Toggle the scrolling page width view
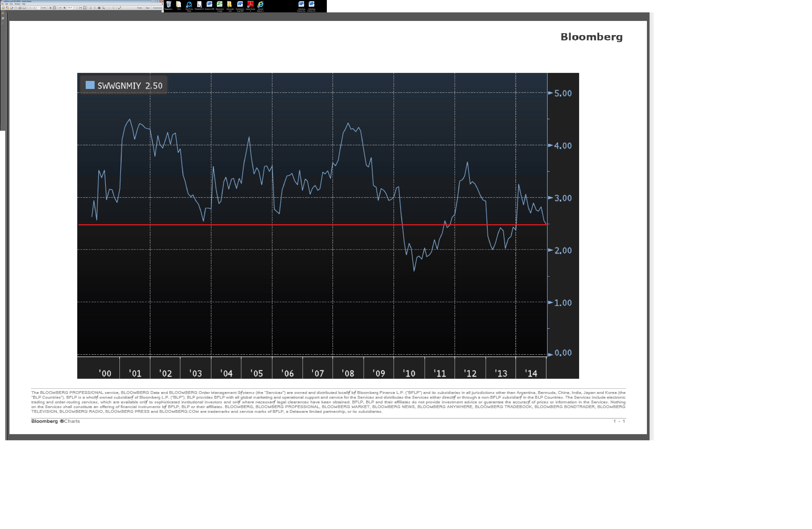The image size is (812, 529). pos(81,8)
